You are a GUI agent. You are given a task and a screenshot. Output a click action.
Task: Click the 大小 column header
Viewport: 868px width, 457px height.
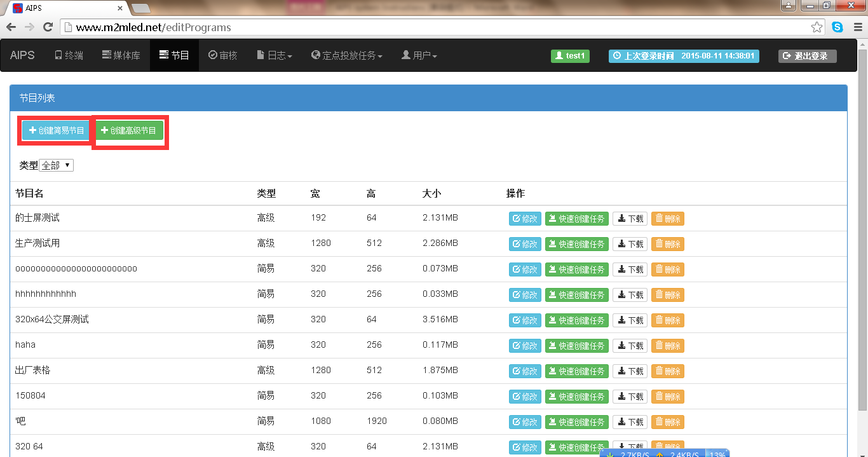click(431, 194)
